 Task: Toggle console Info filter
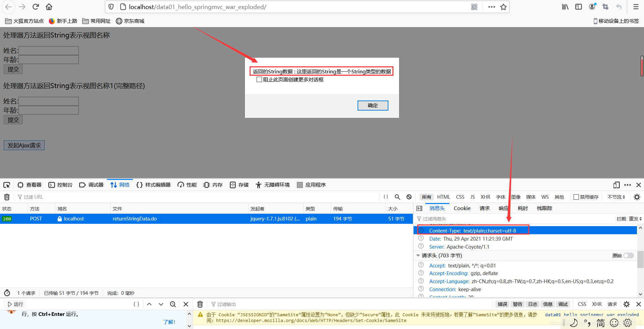(x=548, y=304)
